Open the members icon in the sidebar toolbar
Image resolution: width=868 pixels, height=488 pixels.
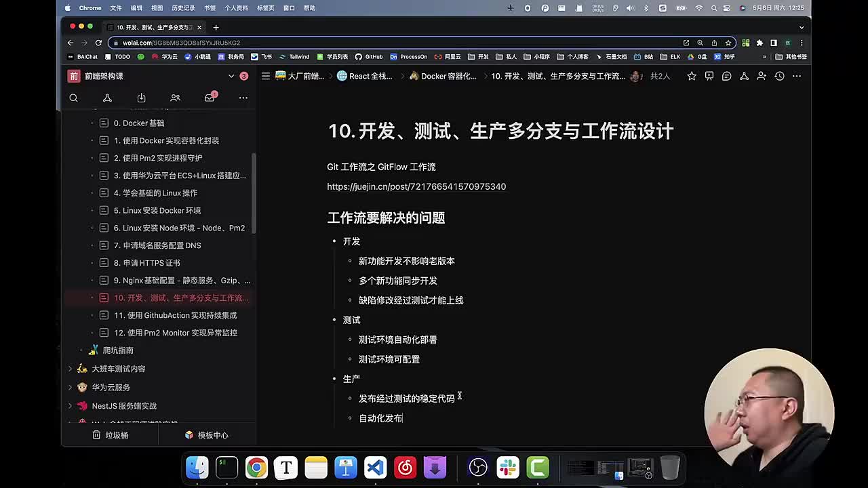point(175,98)
